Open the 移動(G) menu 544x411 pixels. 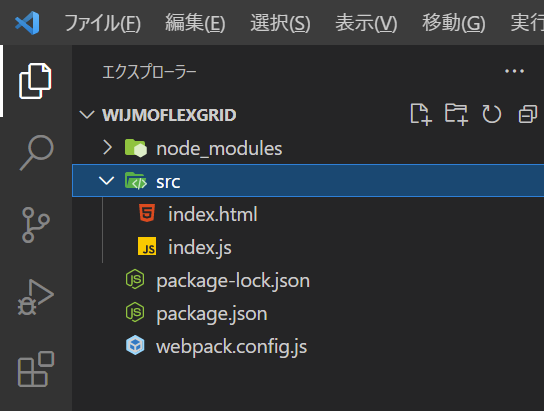pyautogui.click(x=453, y=23)
